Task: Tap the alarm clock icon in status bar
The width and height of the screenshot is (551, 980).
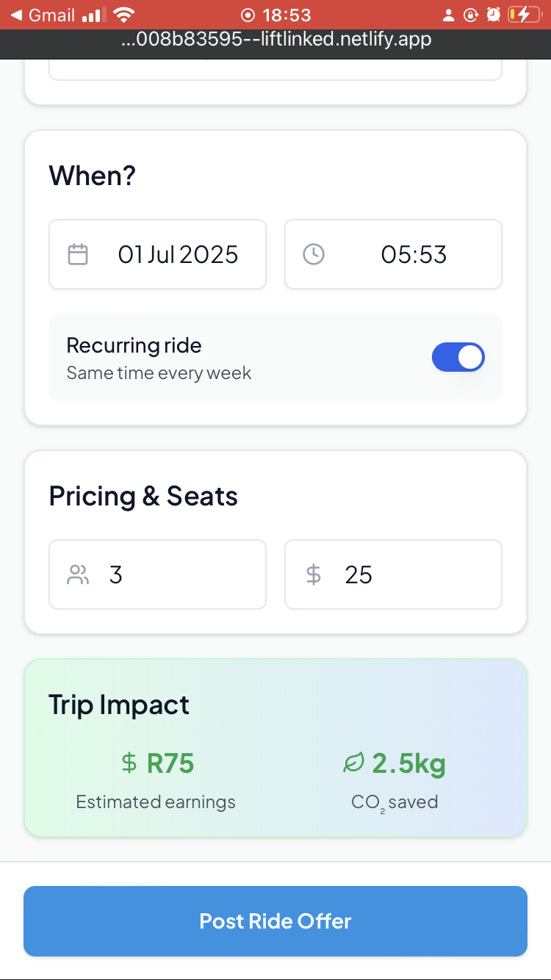Action: (494, 15)
